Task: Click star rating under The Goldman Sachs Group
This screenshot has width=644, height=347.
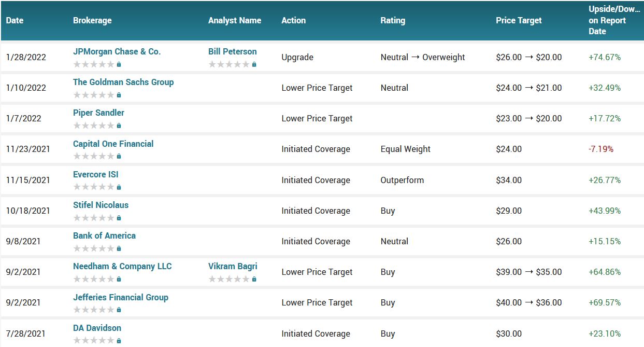Action: click(x=94, y=95)
